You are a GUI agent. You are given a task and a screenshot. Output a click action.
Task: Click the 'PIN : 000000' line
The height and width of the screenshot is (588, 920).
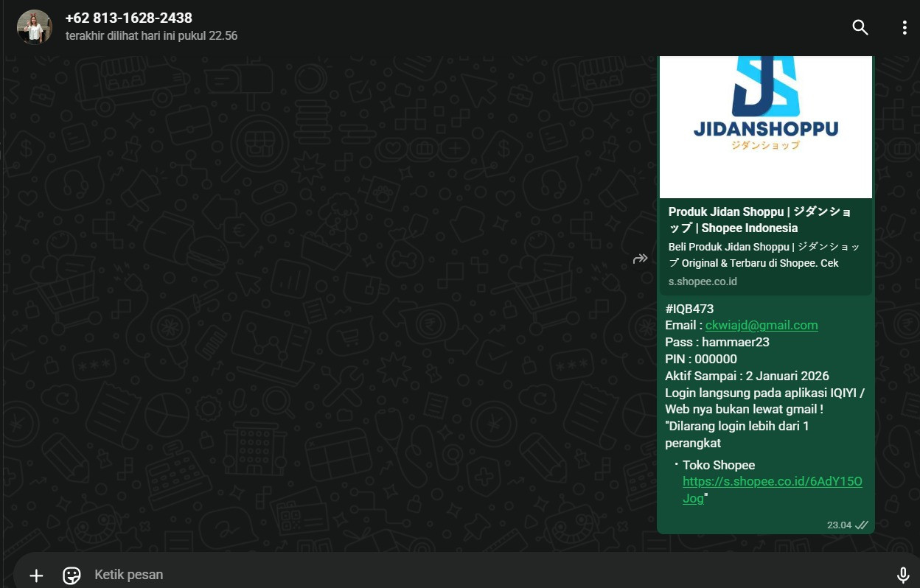[701, 359]
